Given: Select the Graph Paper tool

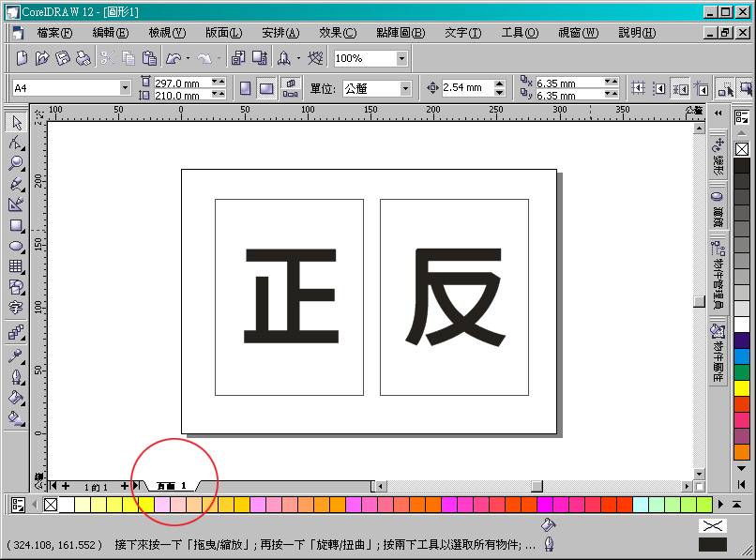Looking at the screenshot, I should click(16, 267).
